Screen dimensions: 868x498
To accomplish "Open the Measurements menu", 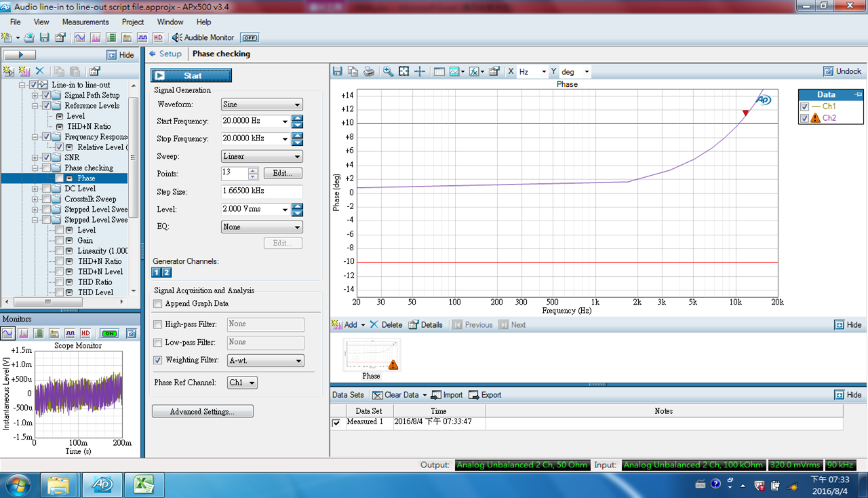I will 85,22.
